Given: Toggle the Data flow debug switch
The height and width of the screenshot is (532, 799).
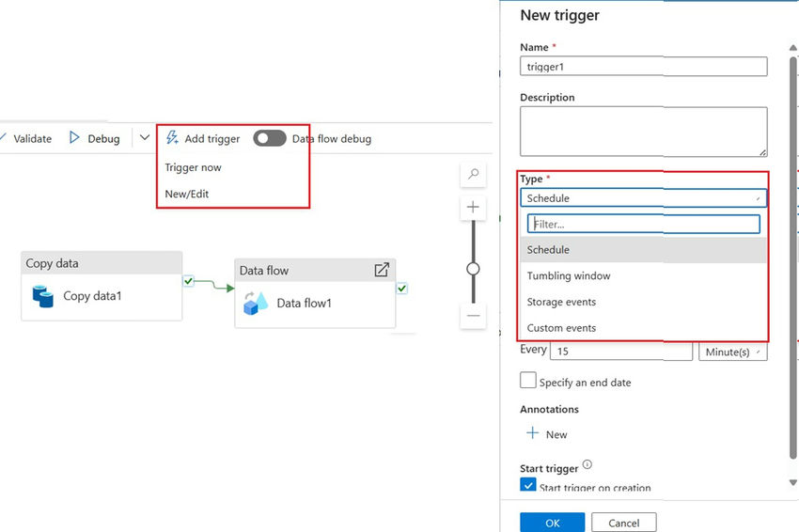Looking at the screenshot, I should (x=270, y=138).
